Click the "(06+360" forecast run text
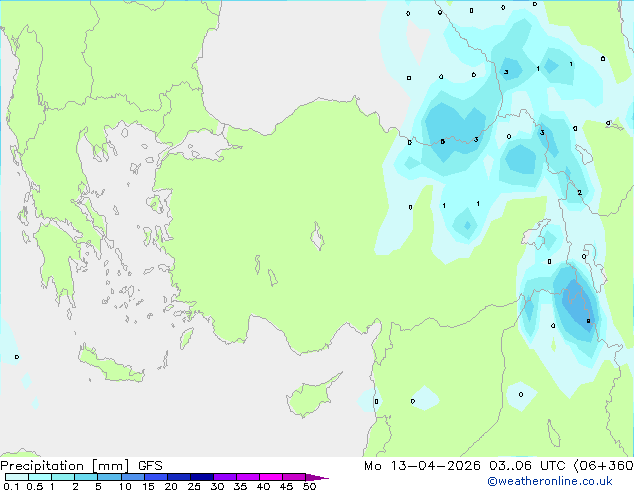The image size is (634, 490). coord(604,466)
